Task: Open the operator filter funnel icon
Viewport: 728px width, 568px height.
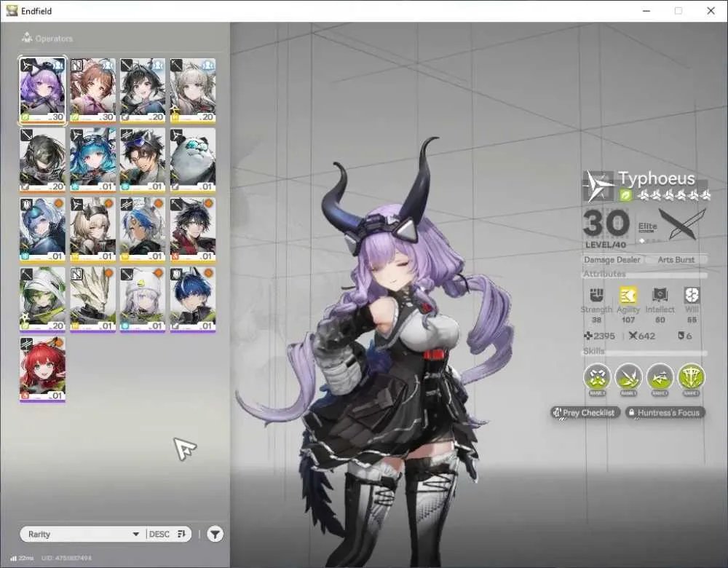Action: (x=215, y=534)
